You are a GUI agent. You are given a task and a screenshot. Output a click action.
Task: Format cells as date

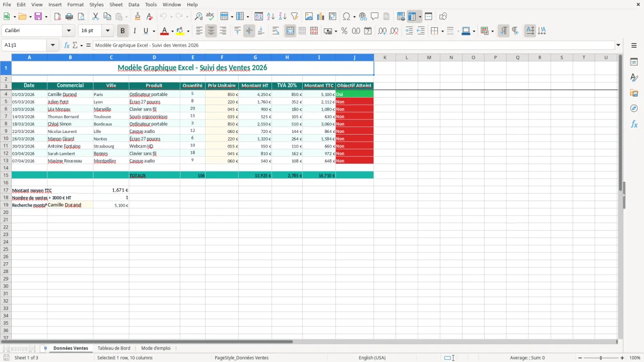(368, 31)
